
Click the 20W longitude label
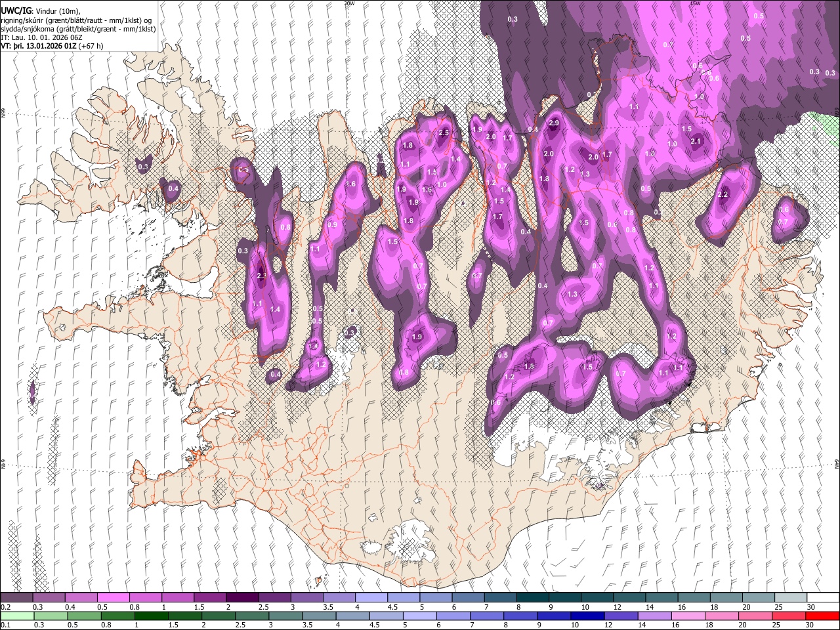(x=349, y=3)
